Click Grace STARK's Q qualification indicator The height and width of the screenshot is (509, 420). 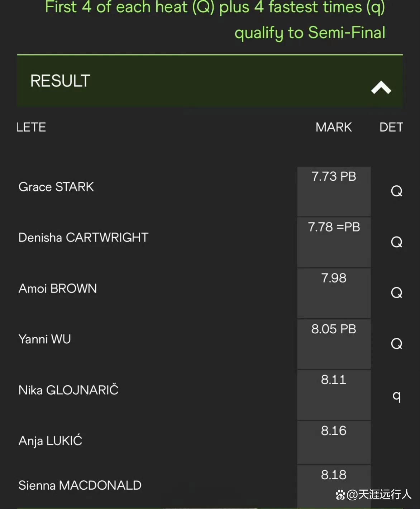[397, 191]
